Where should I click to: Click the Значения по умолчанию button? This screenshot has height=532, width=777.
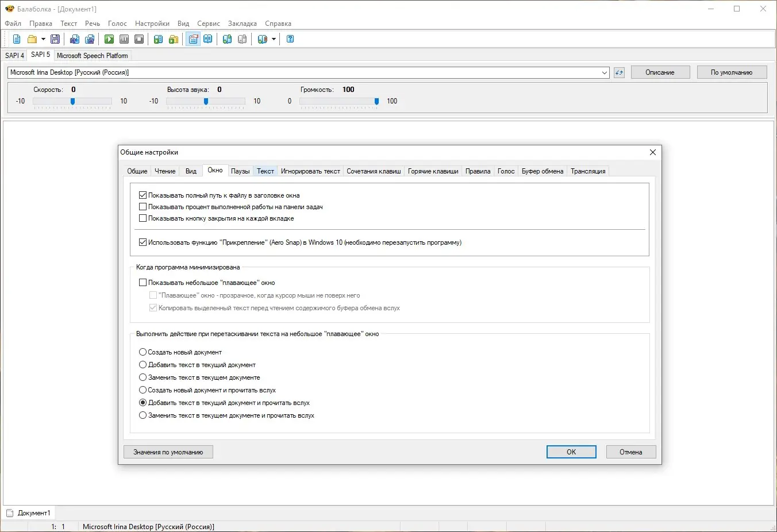click(x=168, y=452)
